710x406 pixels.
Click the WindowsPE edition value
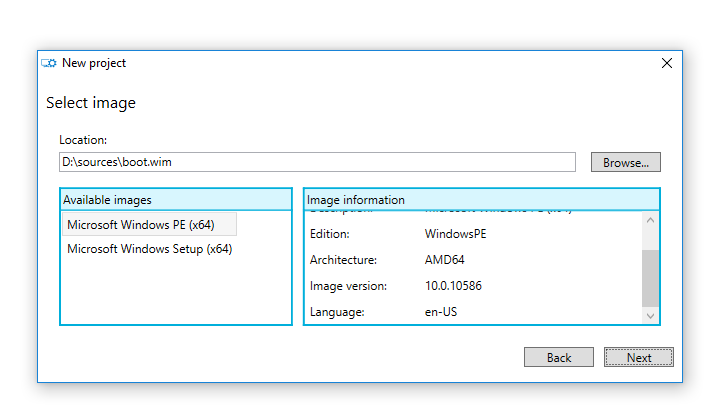(x=455, y=233)
